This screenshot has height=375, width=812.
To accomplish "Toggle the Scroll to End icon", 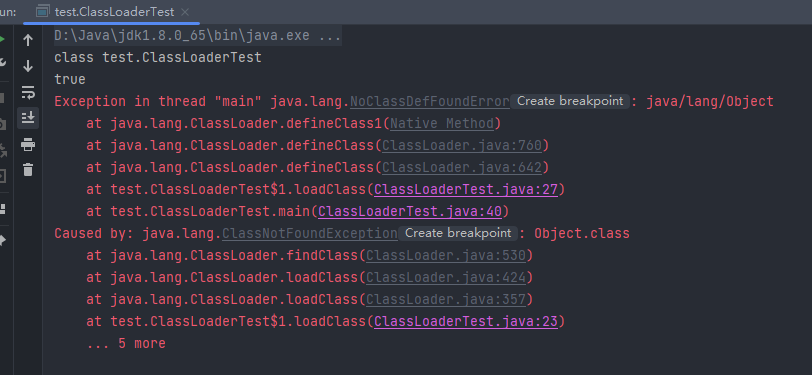I will tap(28, 118).
